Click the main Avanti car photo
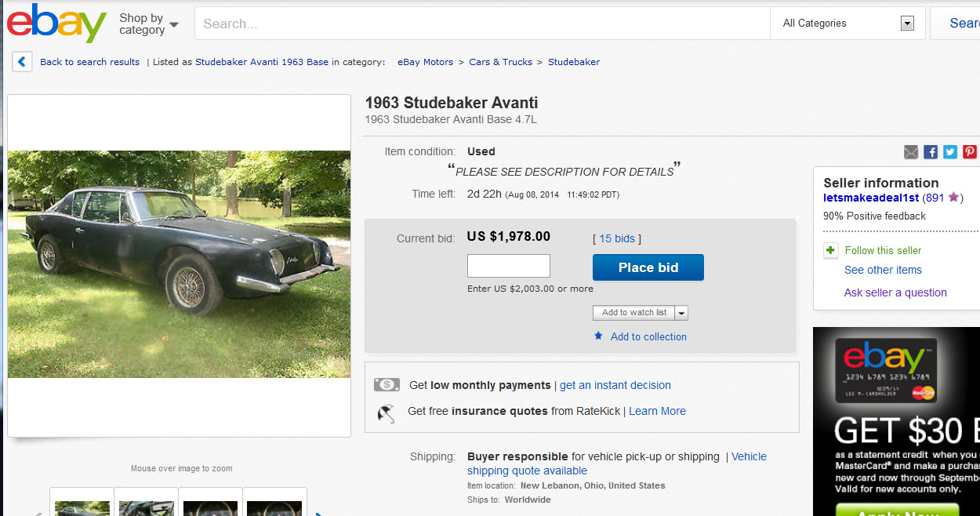This screenshot has width=980, height=516. [179, 264]
